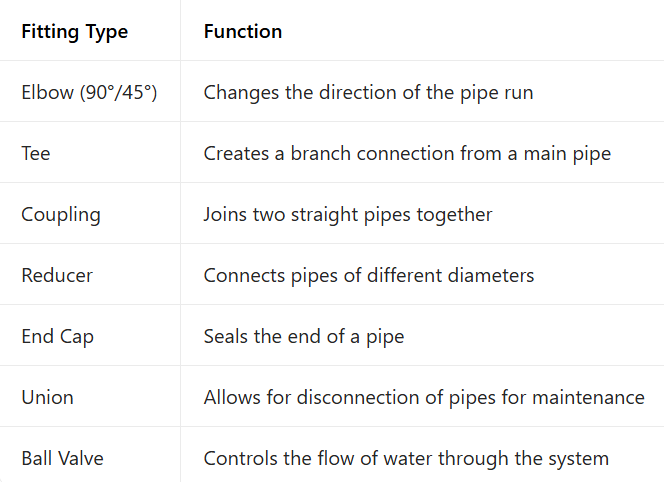The image size is (664, 482).
Task: Click 'Creates a branch connection' description
Action: point(407,154)
